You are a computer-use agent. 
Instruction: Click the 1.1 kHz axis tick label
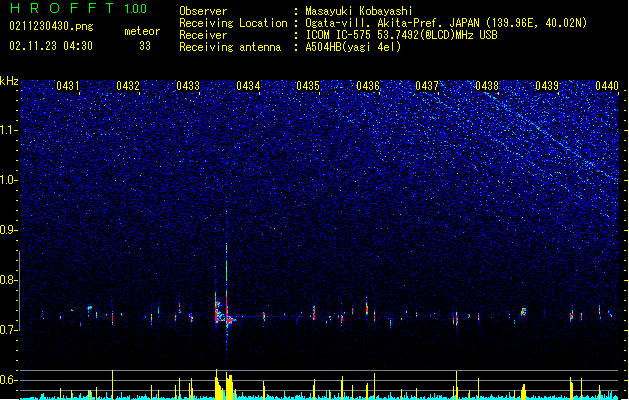point(8,130)
